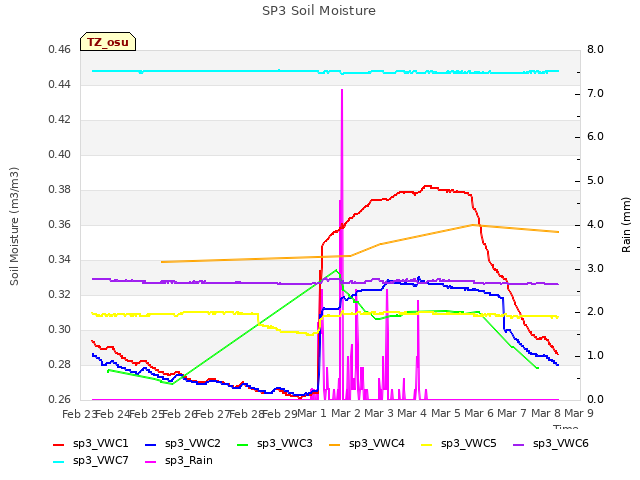Click the Rain (mm) axis label
Viewport: 640px width, 480px height.
point(626,225)
